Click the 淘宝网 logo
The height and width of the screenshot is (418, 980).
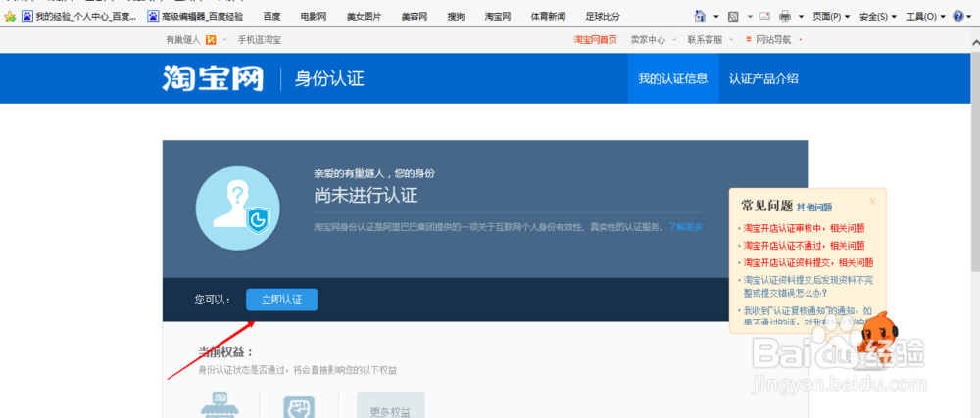point(213,78)
